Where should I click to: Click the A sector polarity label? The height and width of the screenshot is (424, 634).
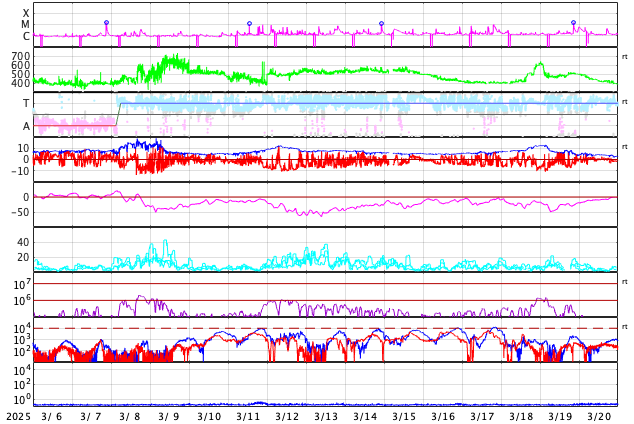(26, 127)
